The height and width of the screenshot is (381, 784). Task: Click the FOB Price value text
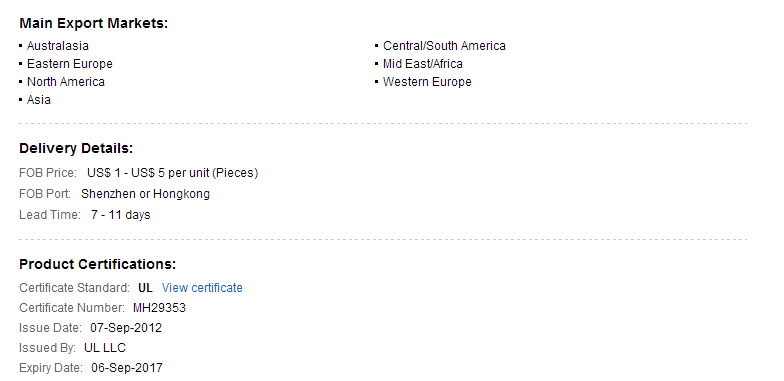[x=172, y=173]
